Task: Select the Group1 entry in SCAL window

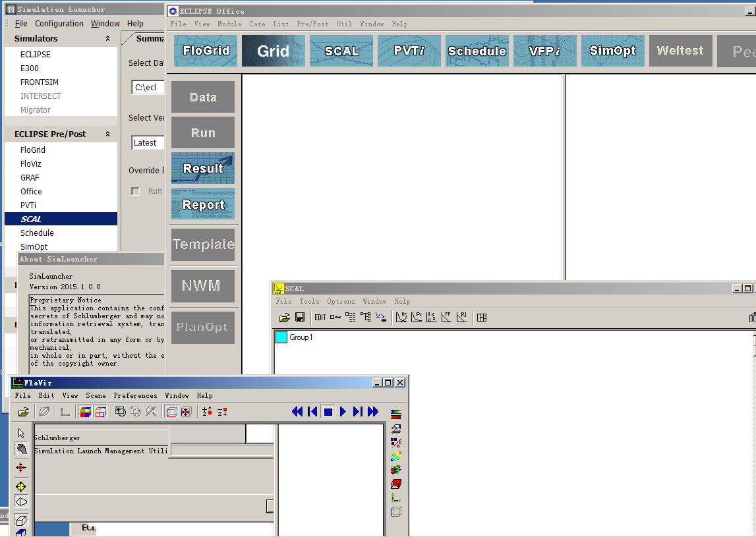Action: [301, 337]
